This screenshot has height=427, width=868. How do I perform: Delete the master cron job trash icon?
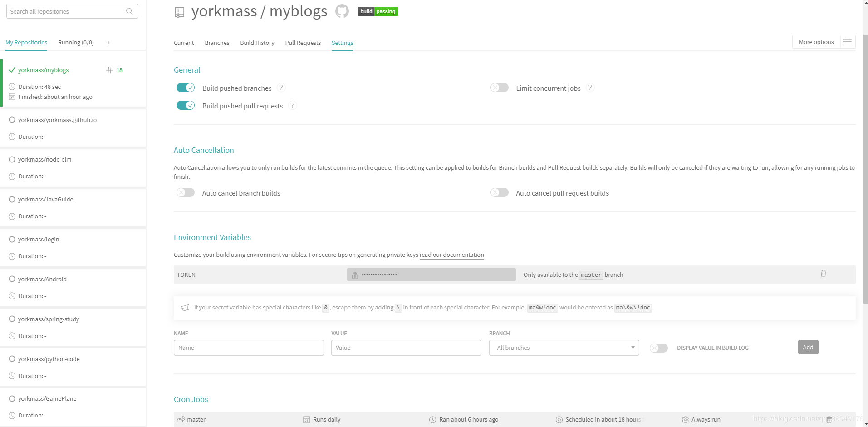click(829, 420)
